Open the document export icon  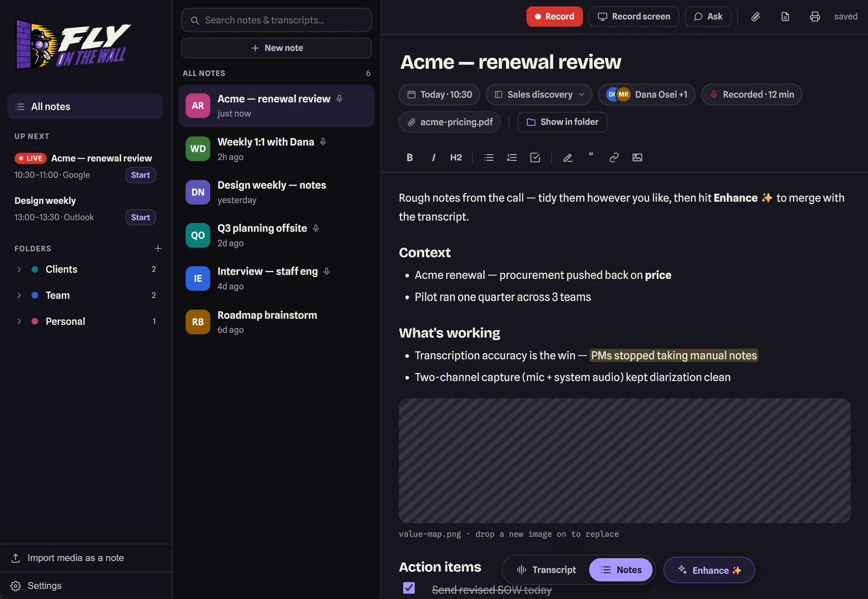coord(785,17)
